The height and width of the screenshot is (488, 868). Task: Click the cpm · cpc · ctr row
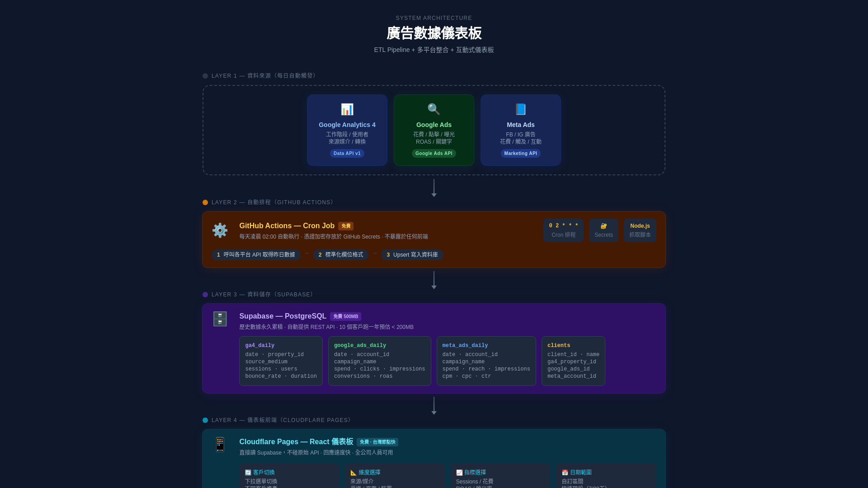(x=467, y=376)
